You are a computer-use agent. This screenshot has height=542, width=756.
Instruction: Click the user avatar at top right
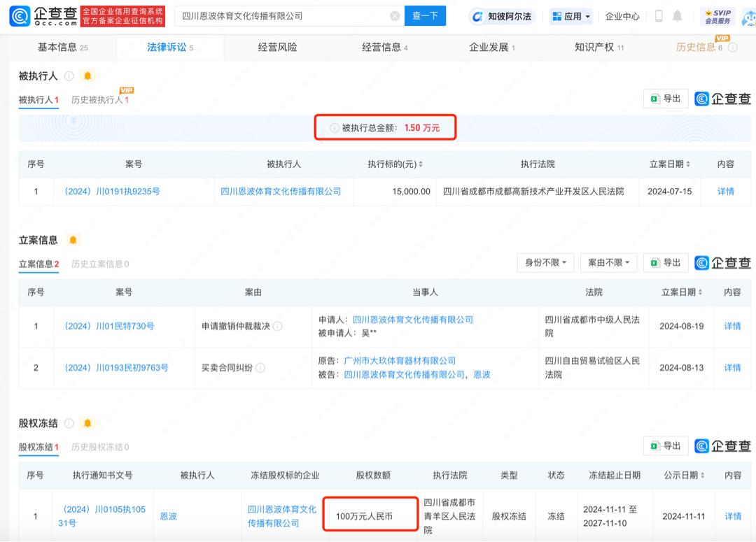click(x=749, y=17)
